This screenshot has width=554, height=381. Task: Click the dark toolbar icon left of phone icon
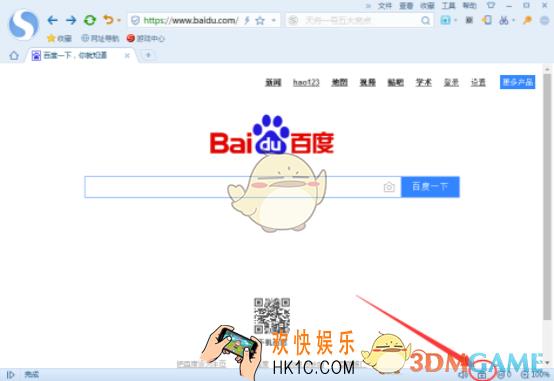469,20
